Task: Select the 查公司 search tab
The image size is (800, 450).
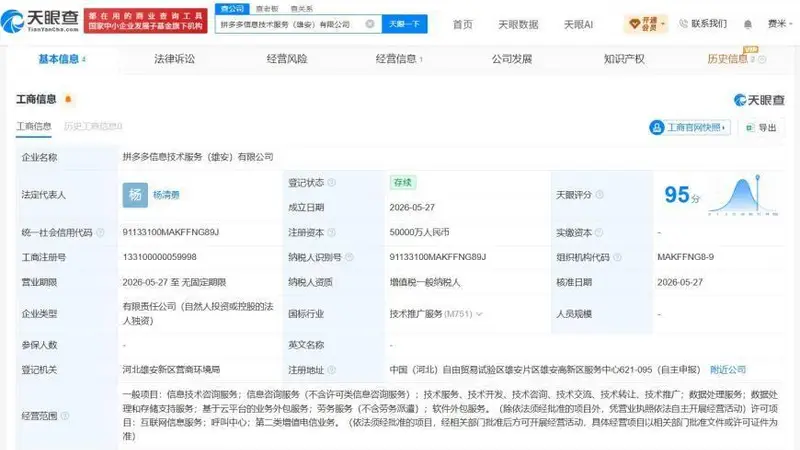Action: pyautogui.click(x=232, y=9)
